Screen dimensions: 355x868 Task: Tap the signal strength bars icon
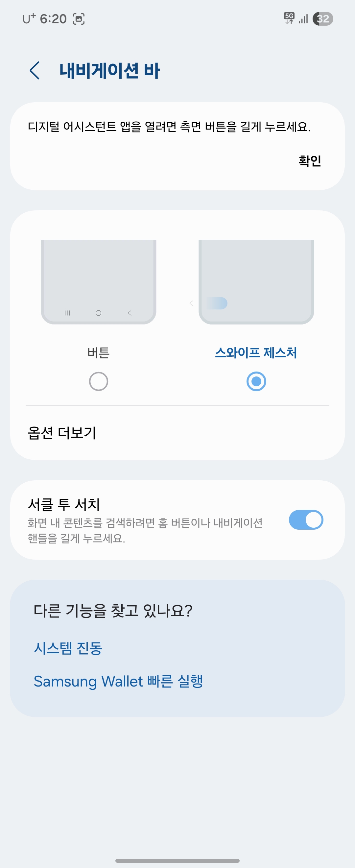pyautogui.click(x=303, y=19)
